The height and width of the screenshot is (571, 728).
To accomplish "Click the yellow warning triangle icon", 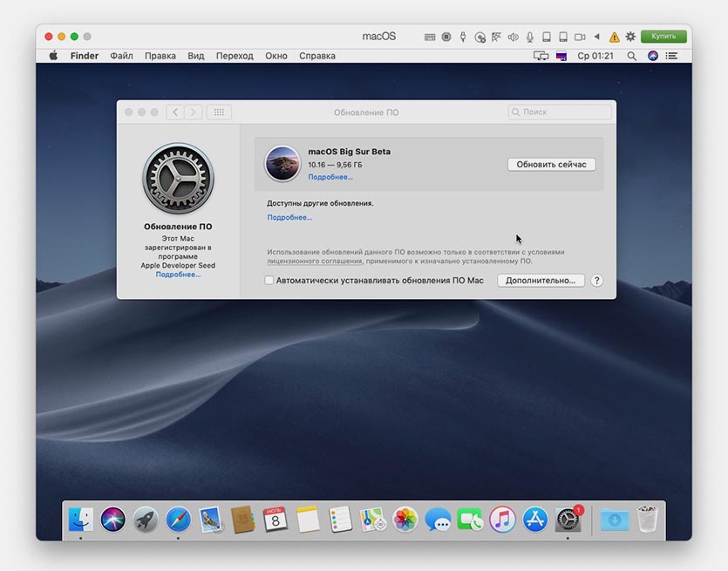I will (x=614, y=37).
